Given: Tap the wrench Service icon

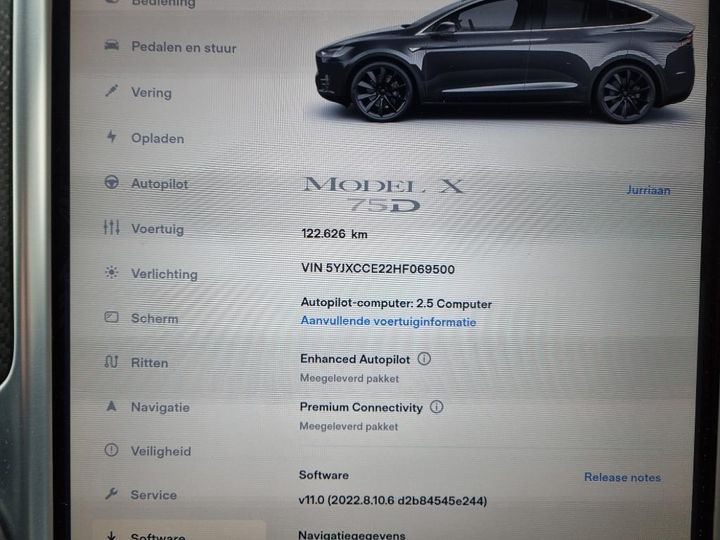Looking at the screenshot, I should coord(111,494).
